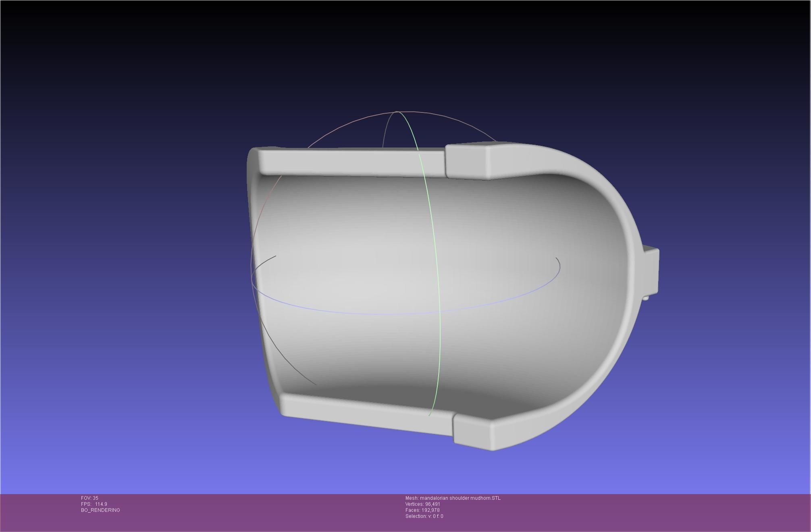The height and width of the screenshot is (532, 811).
Task: Click the Vertices: 96,491 count
Action: [x=423, y=504]
